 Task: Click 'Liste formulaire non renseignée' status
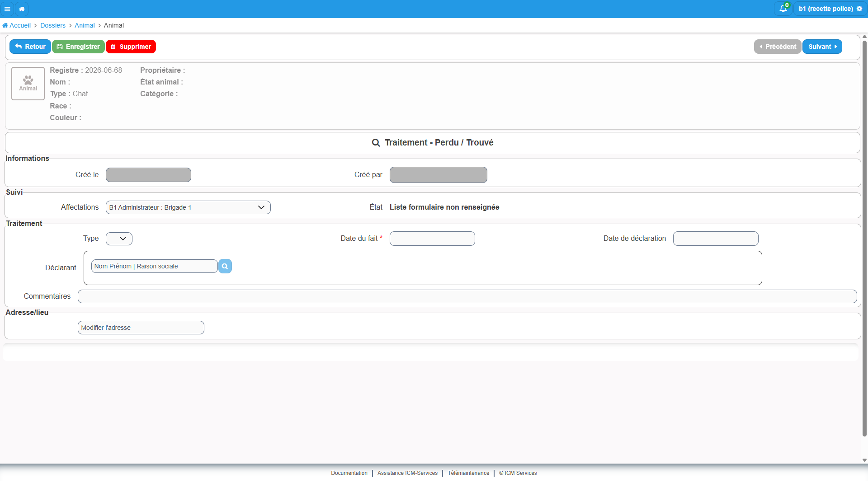point(444,207)
